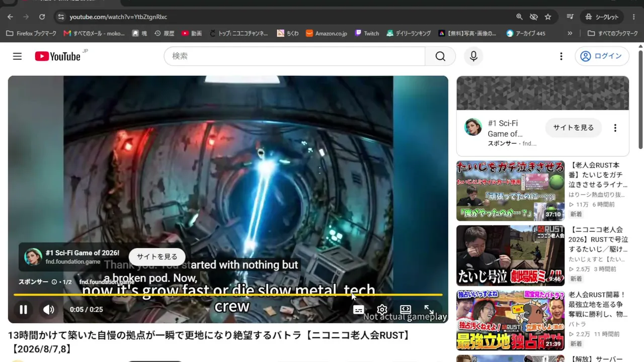Open the 魂 bookmark
Image resolution: width=644 pixels, height=362 pixels.
point(139,33)
